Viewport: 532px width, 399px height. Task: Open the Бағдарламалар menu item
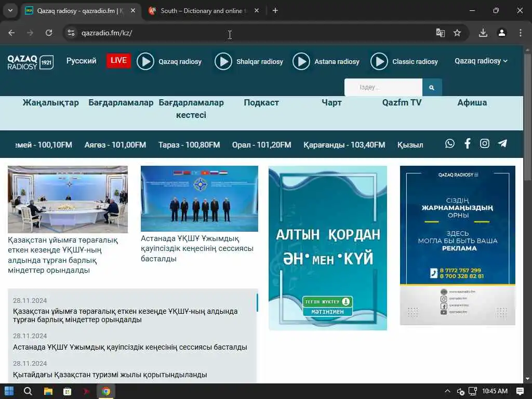point(121,102)
